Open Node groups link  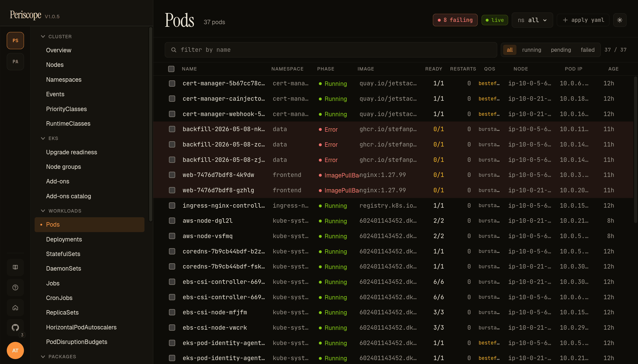pos(64,167)
